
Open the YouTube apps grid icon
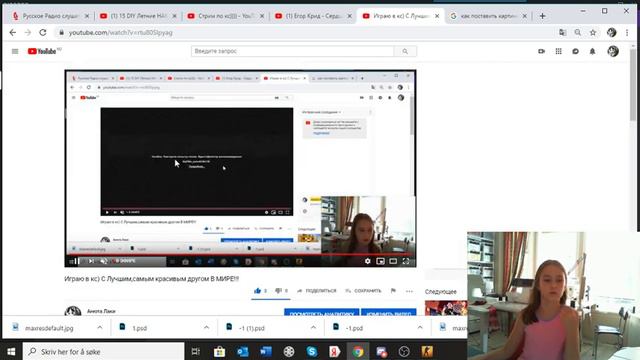pyautogui.click(x=558, y=51)
